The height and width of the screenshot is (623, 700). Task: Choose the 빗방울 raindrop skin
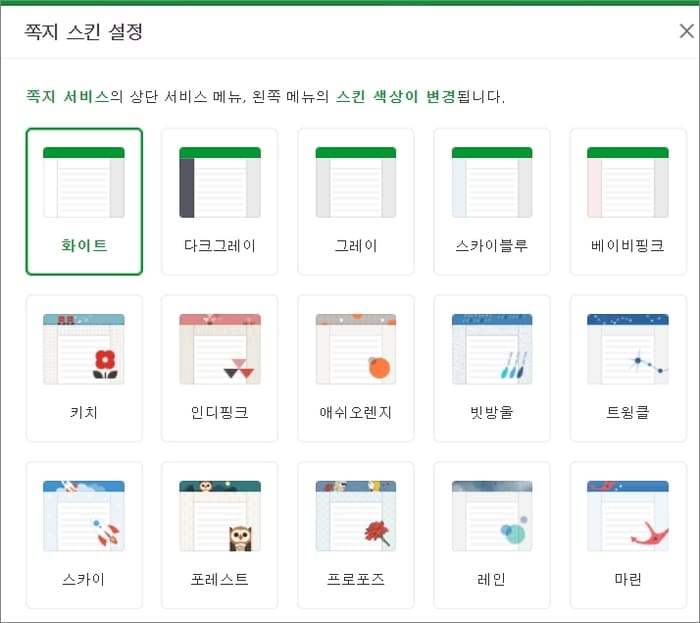tap(492, 349)
